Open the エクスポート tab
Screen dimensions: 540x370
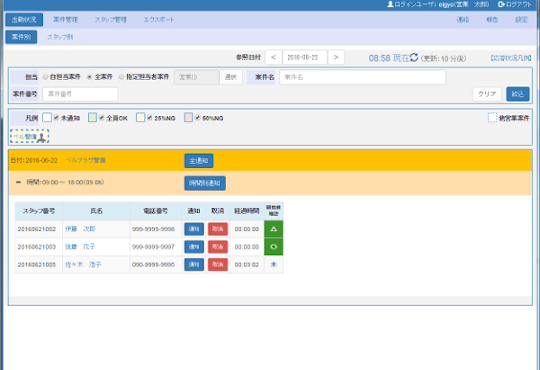[x=159, y=20]
